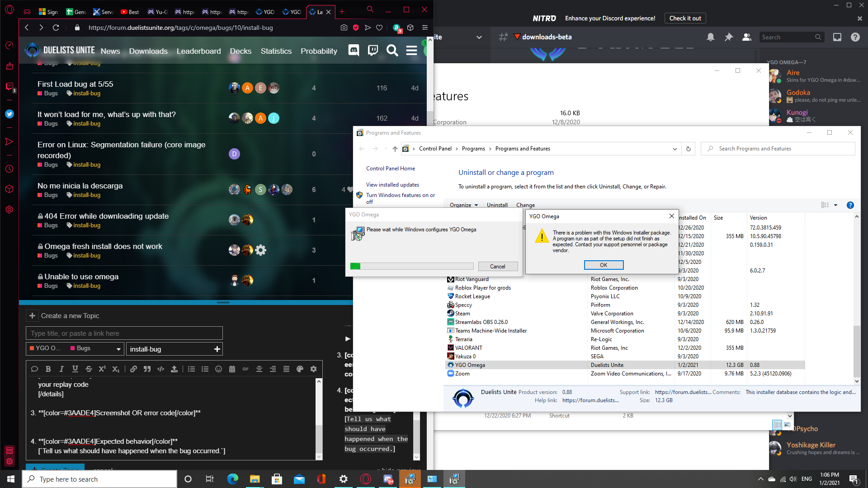Open forum hamburger menu
Image resolution: width=868 pixels, height=488 pixels.
[411, 51]
